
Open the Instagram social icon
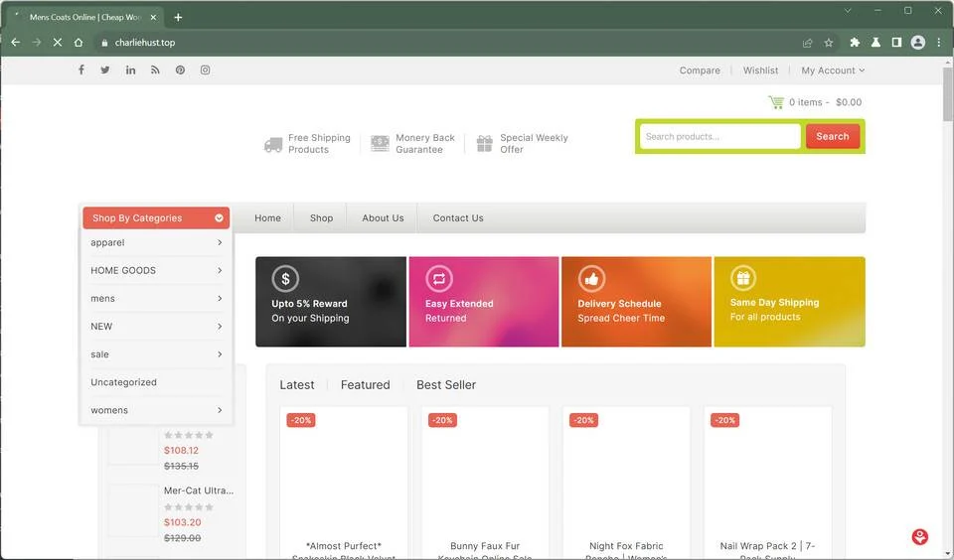(206, 70)
